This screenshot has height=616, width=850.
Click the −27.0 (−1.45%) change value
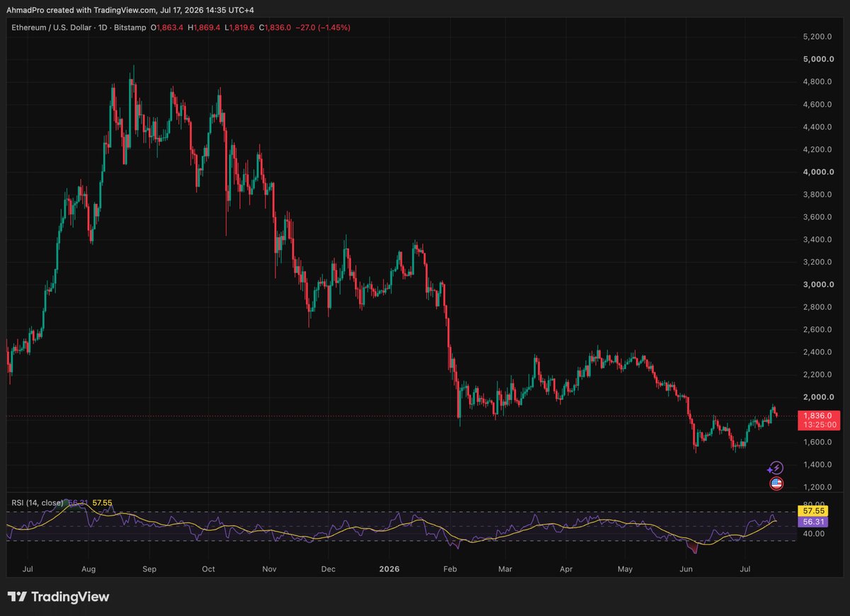(x=324, y=27)
